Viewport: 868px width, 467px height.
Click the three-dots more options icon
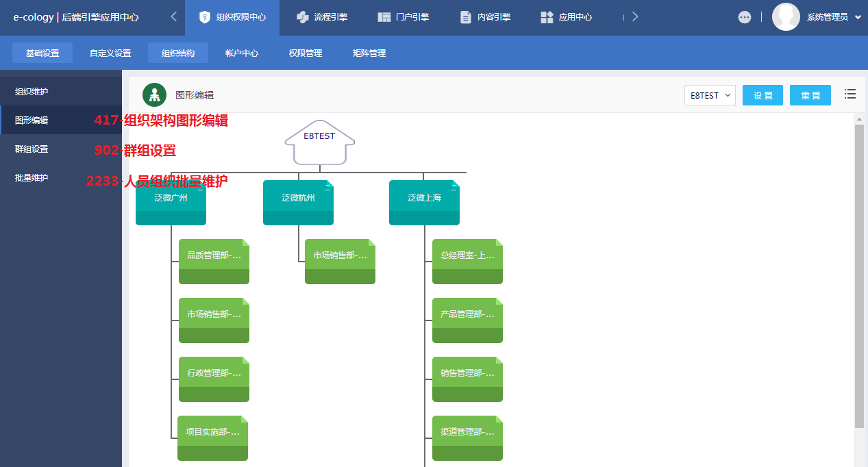click(x=745, y=18)
